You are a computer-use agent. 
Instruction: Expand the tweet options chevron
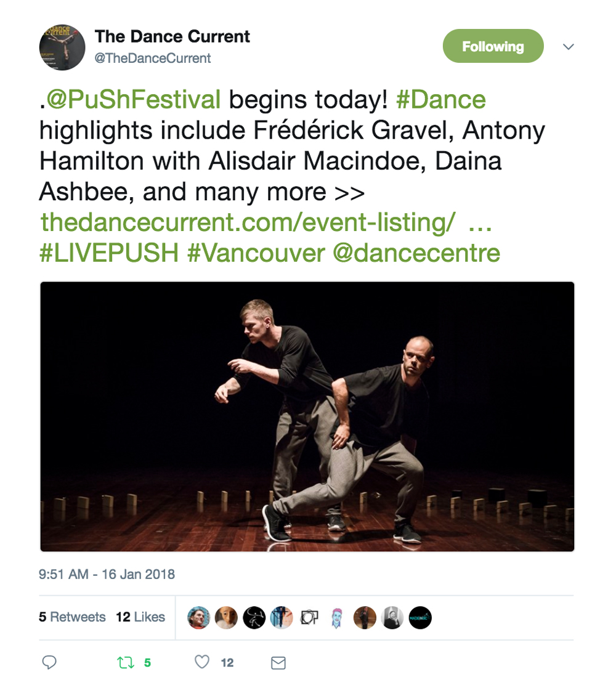coord(569,47)
